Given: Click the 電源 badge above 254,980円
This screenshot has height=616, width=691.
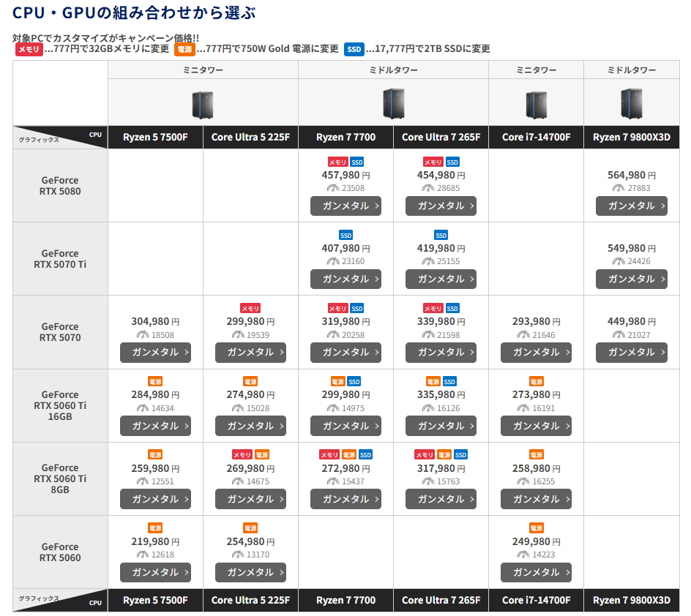Looking at the screenshot, I should click(x=250, y=527).
